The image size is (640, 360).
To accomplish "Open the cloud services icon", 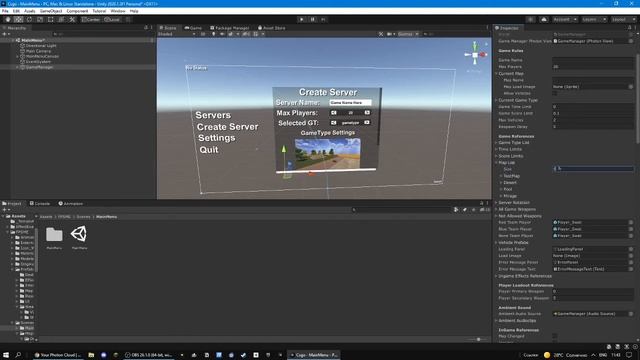I will coord(544,19).
